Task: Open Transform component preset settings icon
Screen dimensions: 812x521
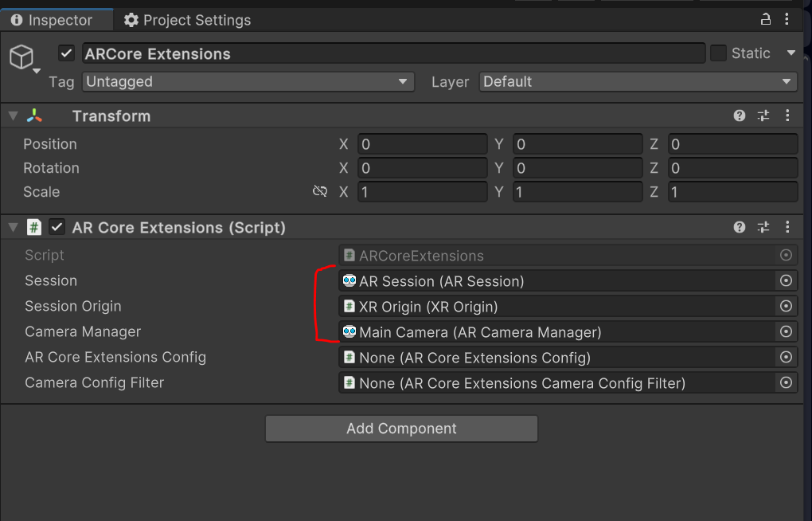Action: (763, 116)
